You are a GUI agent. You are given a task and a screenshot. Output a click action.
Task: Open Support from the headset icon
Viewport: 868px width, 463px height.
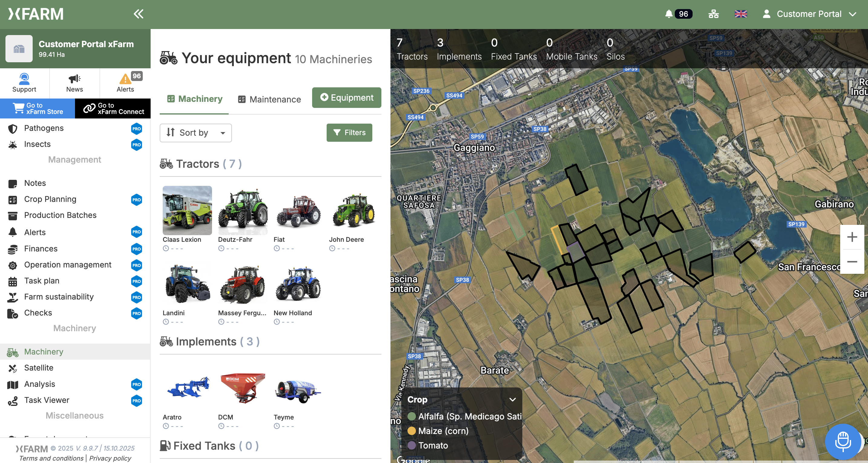point(24,83)
